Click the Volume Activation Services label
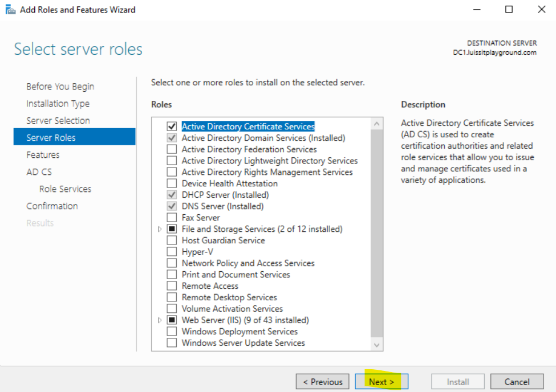The height and width of the screenshot is (392, 556). click(x=232, y=308)
